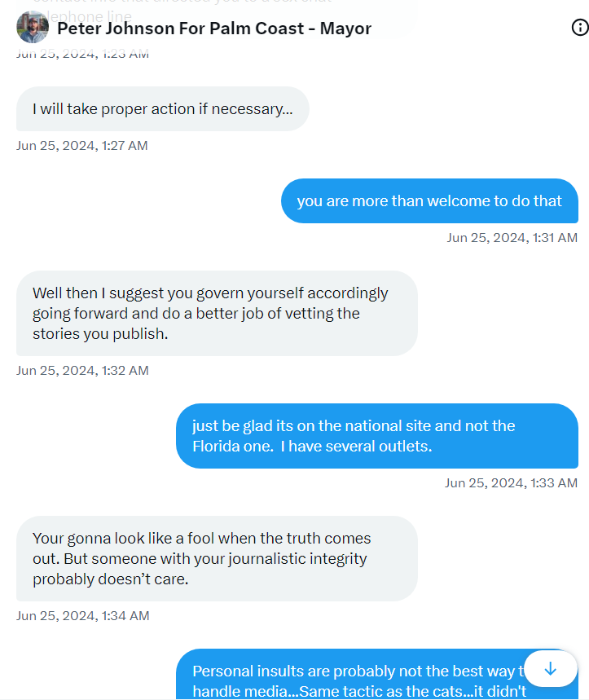
Task: Click the scroll-to-bottom arrow button
Action: tap(550, 669)
